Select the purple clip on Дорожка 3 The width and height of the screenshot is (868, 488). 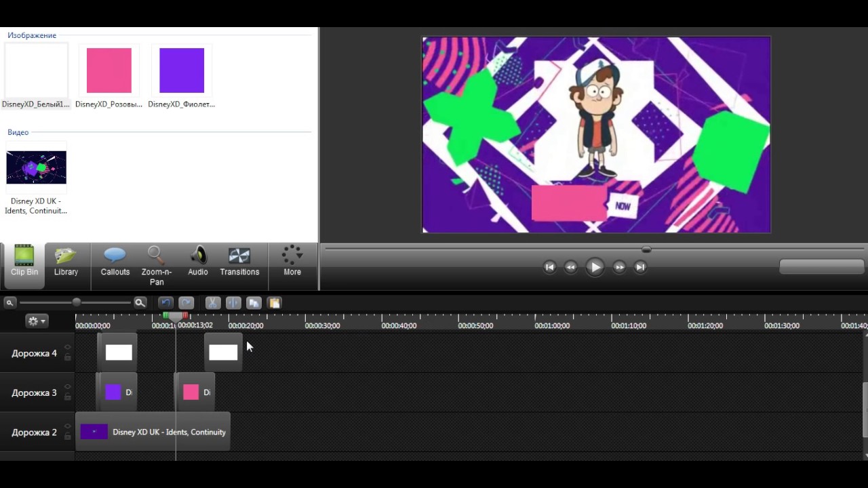click(x=117, y=392)
